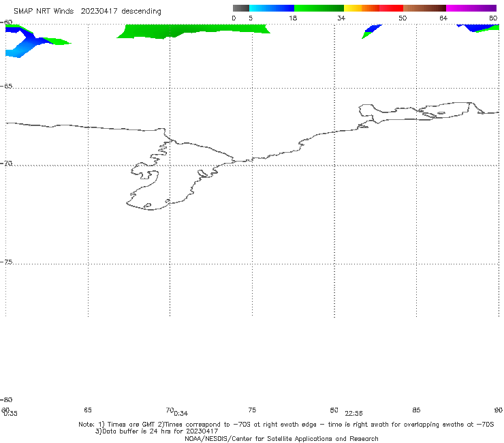The height and width of the screenshot is (443, 504).
Task: Select the date "20230417" in the title
Action: point(99,11)
